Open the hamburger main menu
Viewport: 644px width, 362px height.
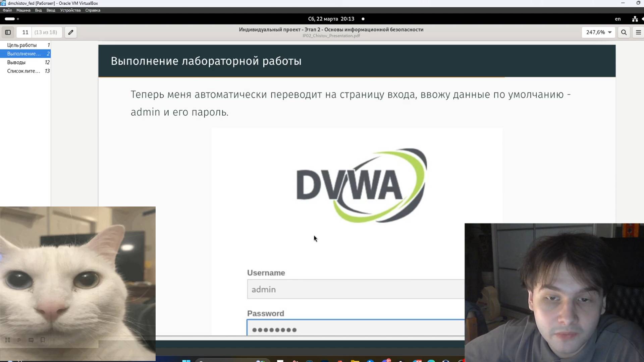638,33
